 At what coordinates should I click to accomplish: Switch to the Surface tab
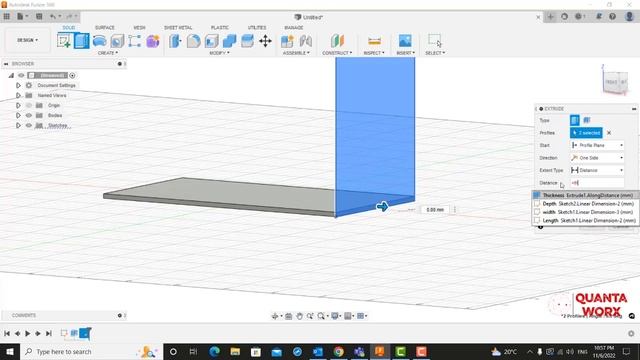pyautogui.click(x=105, y=27)
